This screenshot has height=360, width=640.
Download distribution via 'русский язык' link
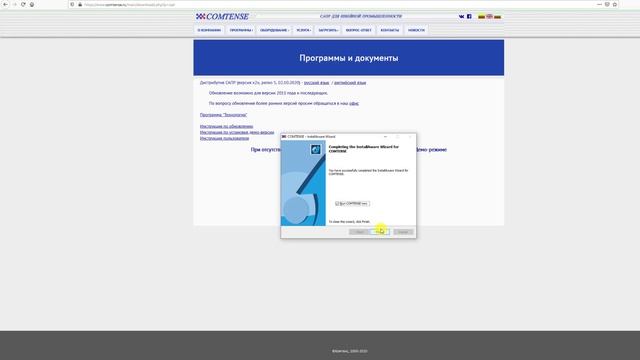(x=316, y=82)
